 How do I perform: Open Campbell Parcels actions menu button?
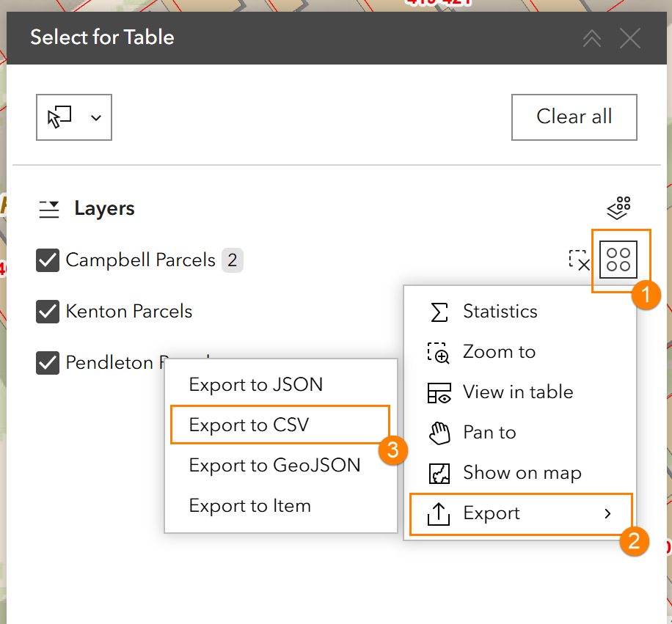pyautogui.click(x=618, y=260)
